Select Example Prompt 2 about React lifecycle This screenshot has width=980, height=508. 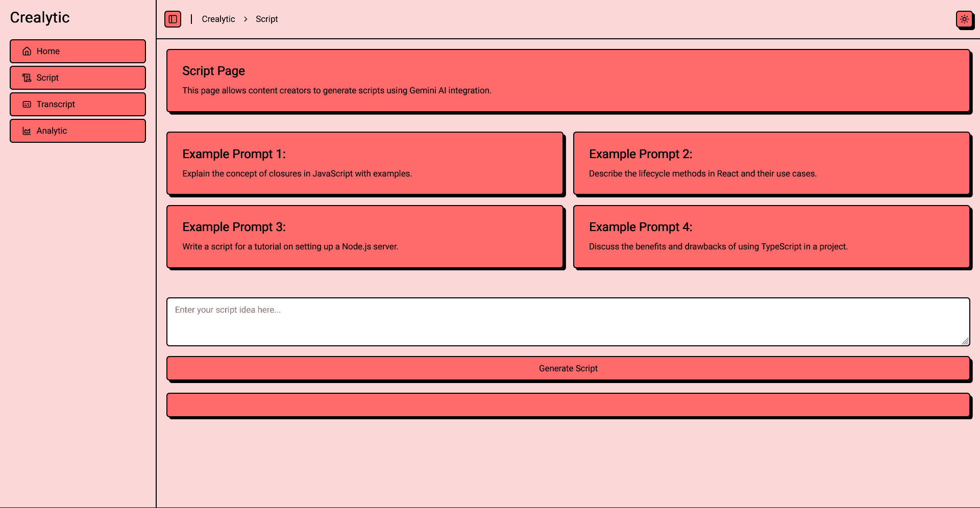click(771, 163)
